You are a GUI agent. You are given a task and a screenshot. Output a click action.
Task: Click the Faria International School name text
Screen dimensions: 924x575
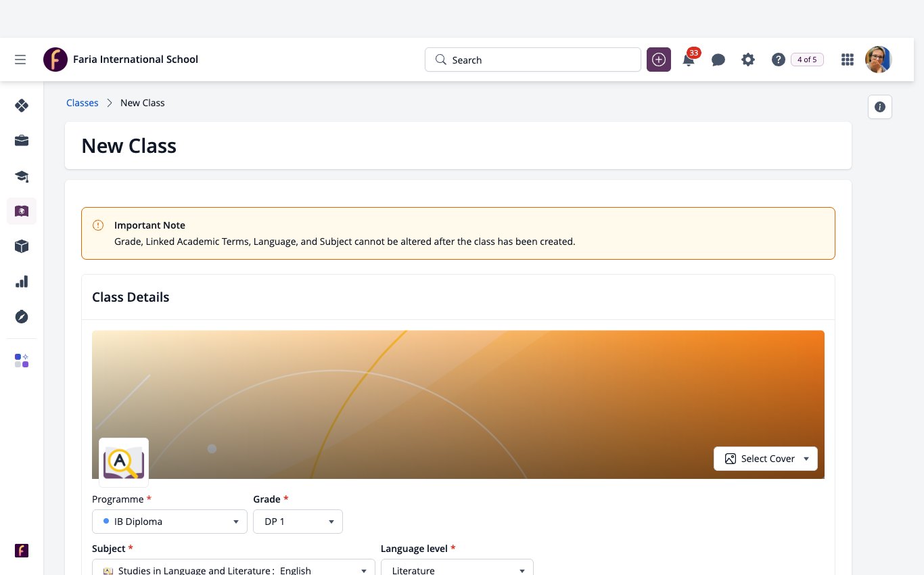[x=135, y=60]
